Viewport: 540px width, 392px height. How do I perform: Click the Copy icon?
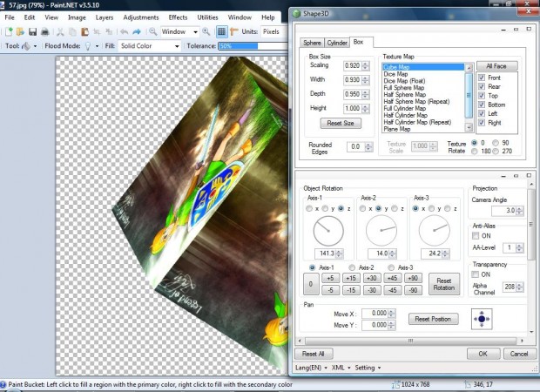point(72,31)
